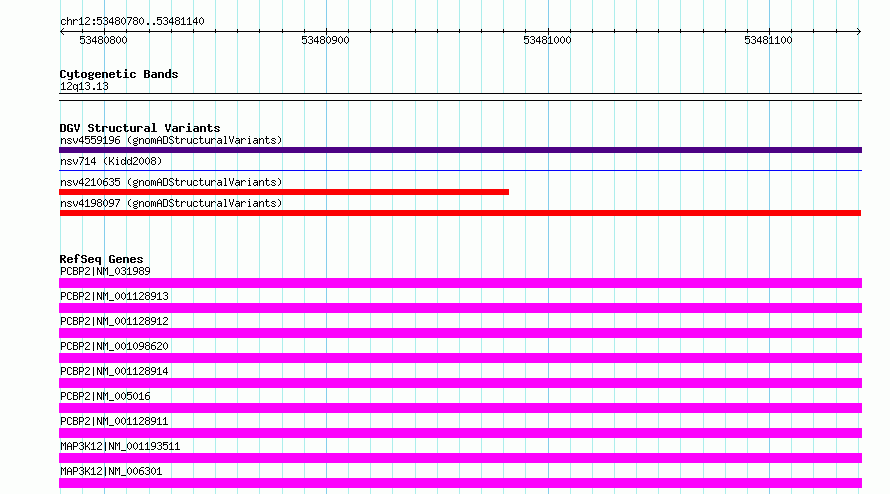The height and width of the screenshot is (494, 890).
Task: Click the thin blue nsv714 line
Action: click(460, 170)
